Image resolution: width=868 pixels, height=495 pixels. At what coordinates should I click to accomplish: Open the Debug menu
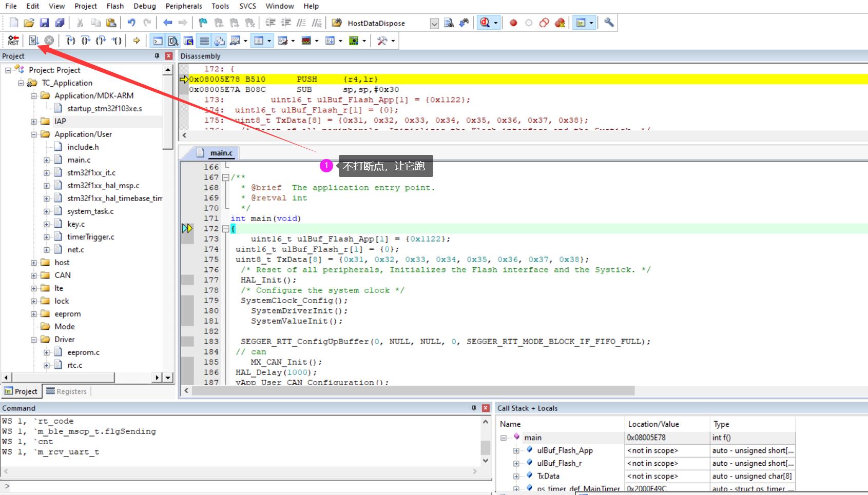point(144,6)
